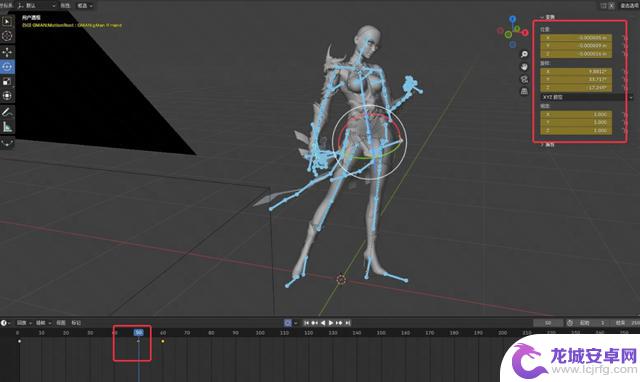Viewport: 640px width, 382px height.
Task: Click the 起始 start frame field
Action: [593, 323]
